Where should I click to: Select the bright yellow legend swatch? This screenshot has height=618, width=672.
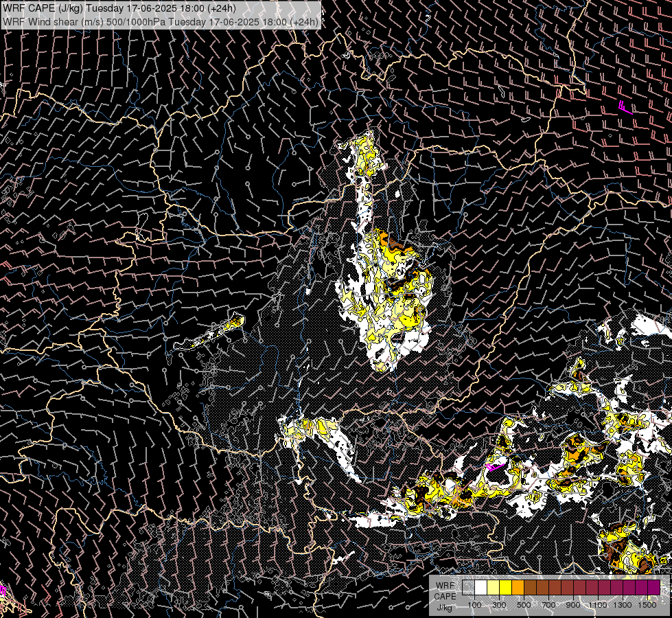point(505,587)
